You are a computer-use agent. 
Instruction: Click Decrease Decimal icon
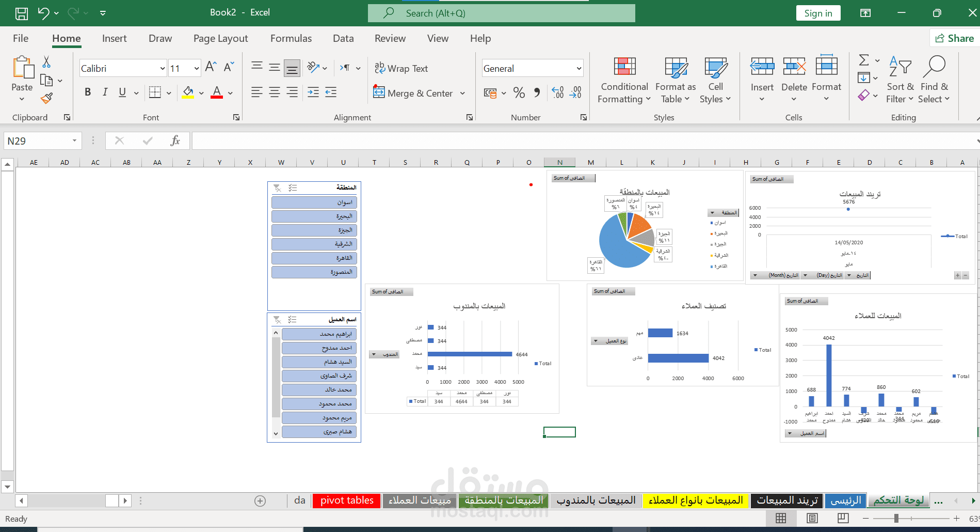pyautogui.click(x=575, y=93)
